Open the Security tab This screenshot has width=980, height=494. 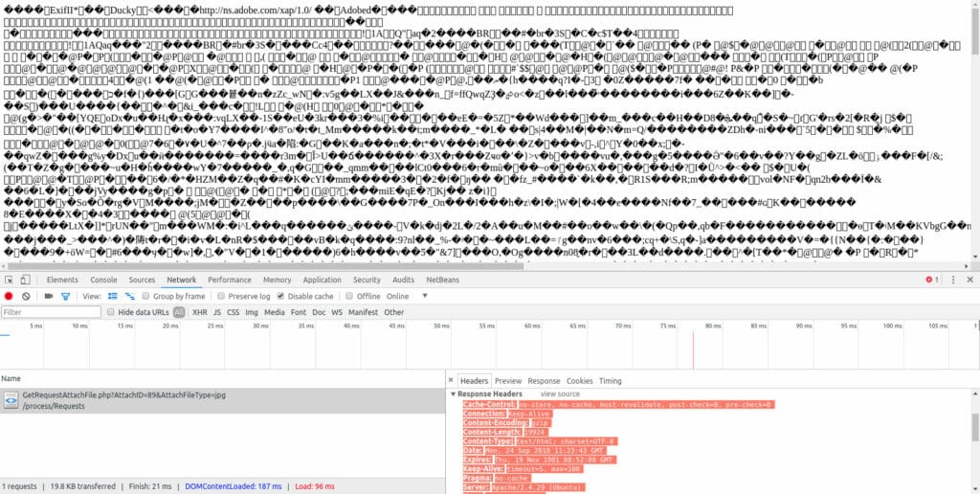367,280
